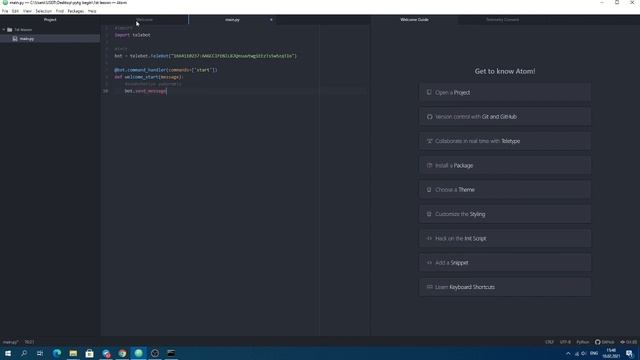The height and width of the screenshot is (360, 640).
Task: Click the @bot.command_handler decorator line
Action: coord(166,70)
